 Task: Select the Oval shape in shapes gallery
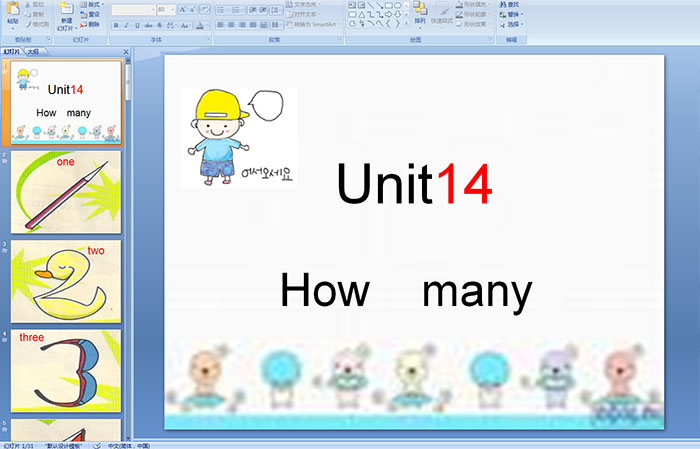(397, 5)
